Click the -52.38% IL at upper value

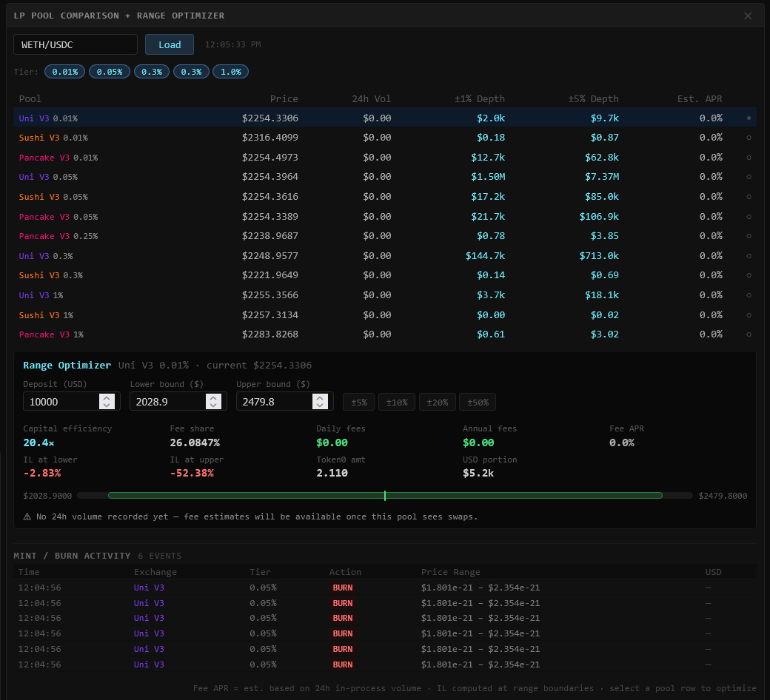click(x=192, y=474)
